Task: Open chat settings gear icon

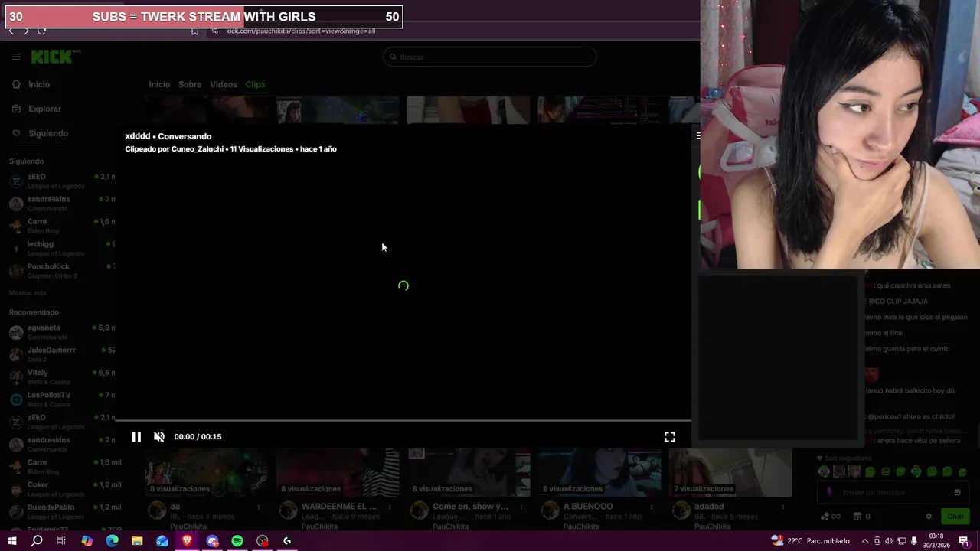Action: click(929, 517)
